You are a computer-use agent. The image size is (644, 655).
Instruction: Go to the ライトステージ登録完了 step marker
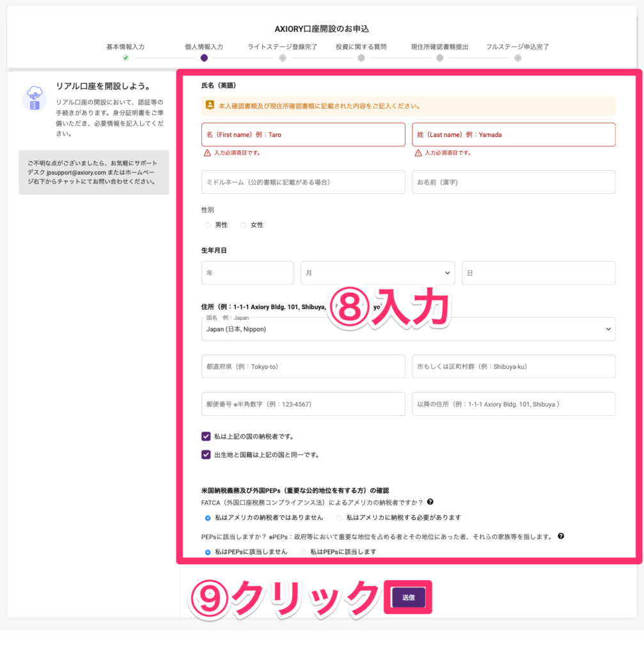point(283,58)
